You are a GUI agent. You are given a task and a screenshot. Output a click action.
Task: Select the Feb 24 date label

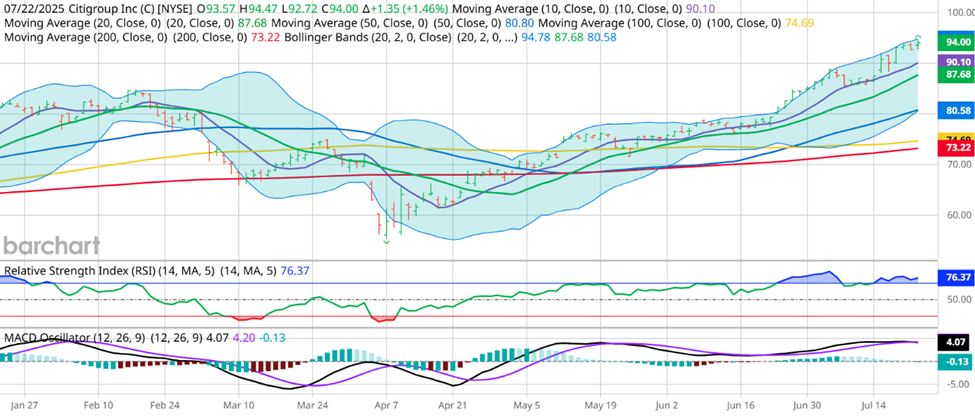tap(166, 403)
